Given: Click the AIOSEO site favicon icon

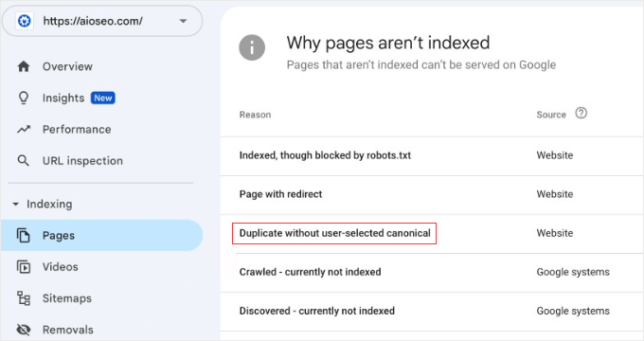Looking at the screenshot, I should [25, 21].
